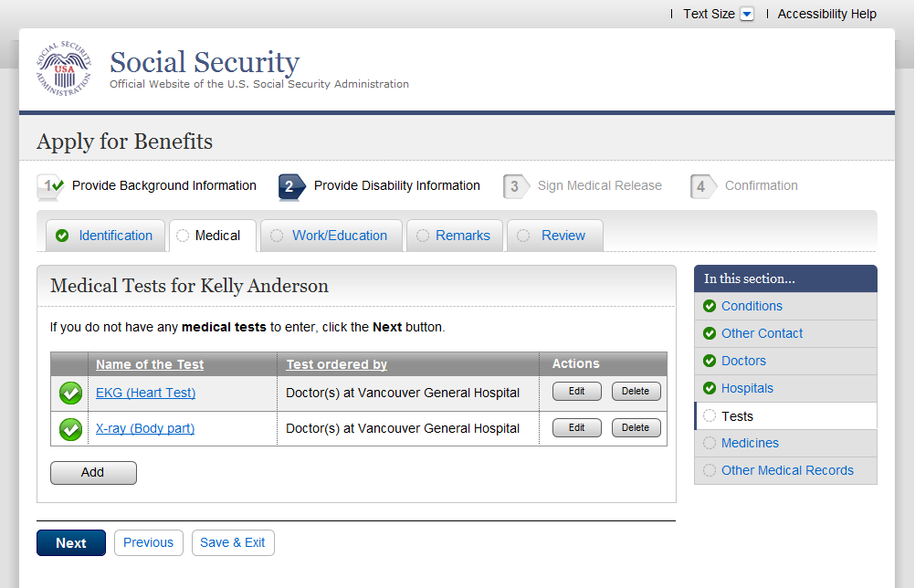Viewport: 915px width, 588px height.
Task: Go to Medicines section in sidebar
Action: tap(750, 443)
